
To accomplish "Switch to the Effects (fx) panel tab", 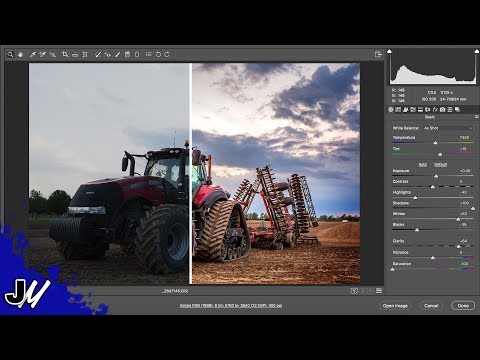I will pos(435,109).
